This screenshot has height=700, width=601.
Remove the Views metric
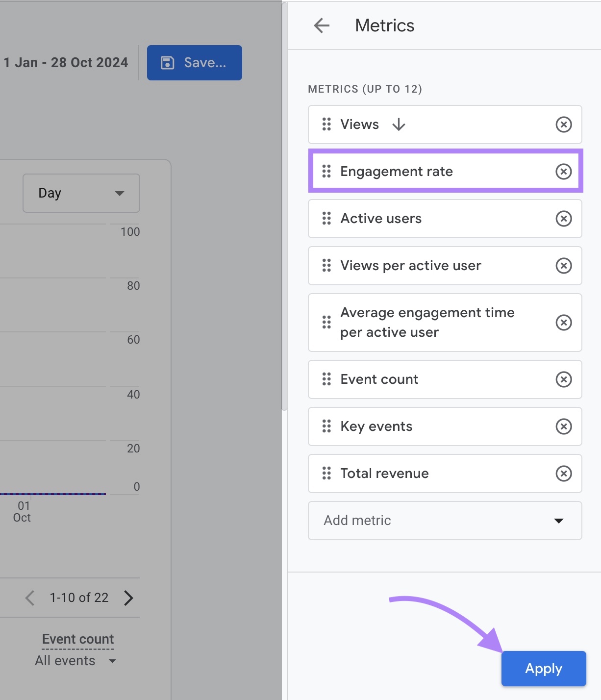(x=564, y=125)
